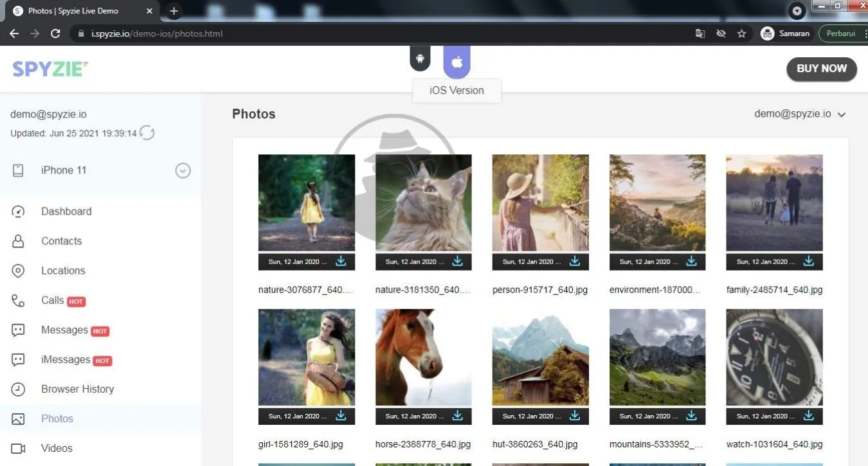Open the mountain hut photo thumbnail
The height and width of the screenshot is (466, 868).
[x=541, y=357]
